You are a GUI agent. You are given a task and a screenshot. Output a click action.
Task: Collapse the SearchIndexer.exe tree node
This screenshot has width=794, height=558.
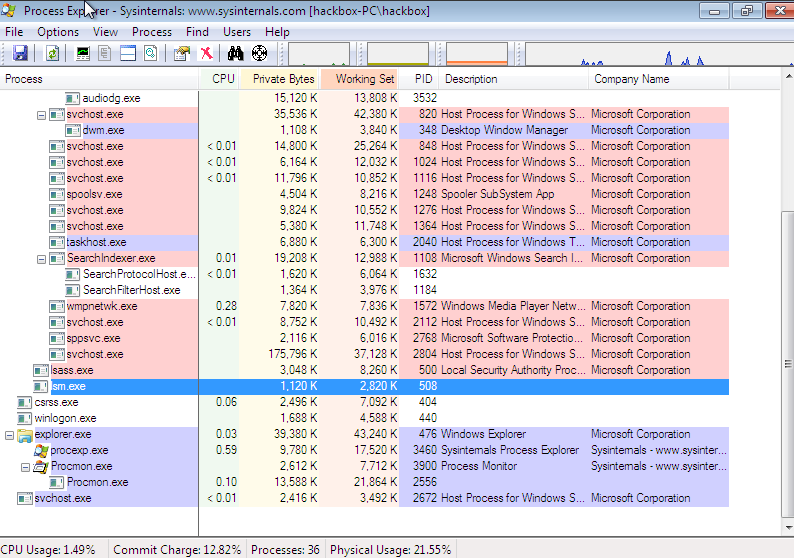(42, 259)
